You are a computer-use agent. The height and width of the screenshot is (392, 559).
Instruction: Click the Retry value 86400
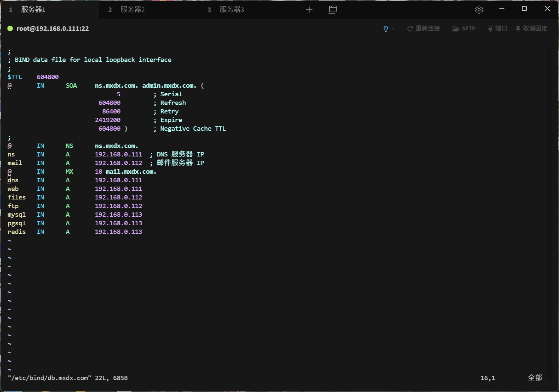coord(111,111)
